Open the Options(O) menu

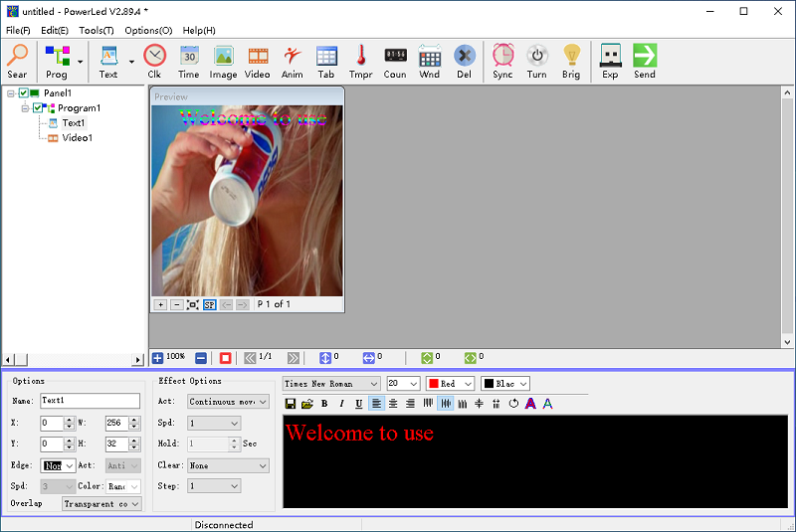pyautogui.click(x=148, y=31)
